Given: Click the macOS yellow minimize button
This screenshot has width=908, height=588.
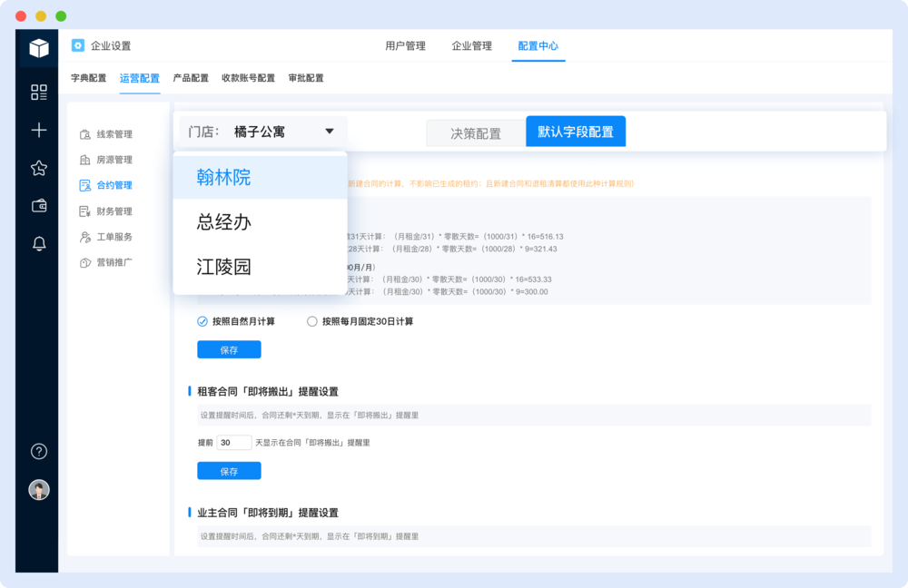Looking at the screenshot, I should click(41, 15).
